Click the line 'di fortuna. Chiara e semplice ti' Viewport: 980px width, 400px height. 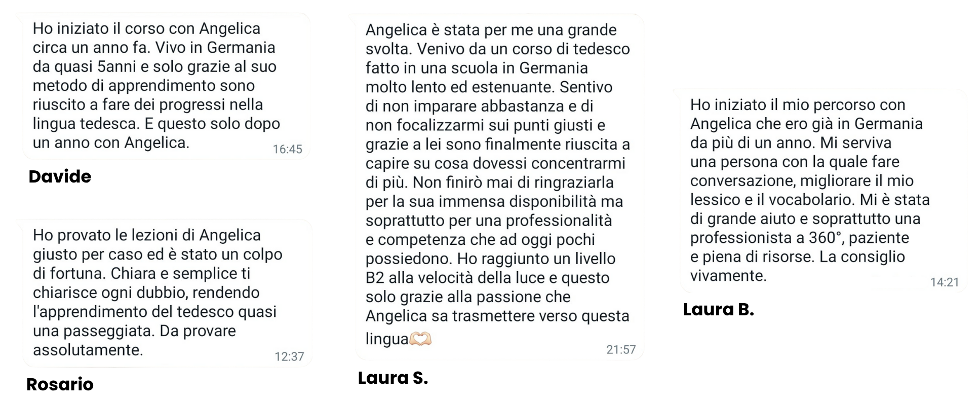coord(142,274)
